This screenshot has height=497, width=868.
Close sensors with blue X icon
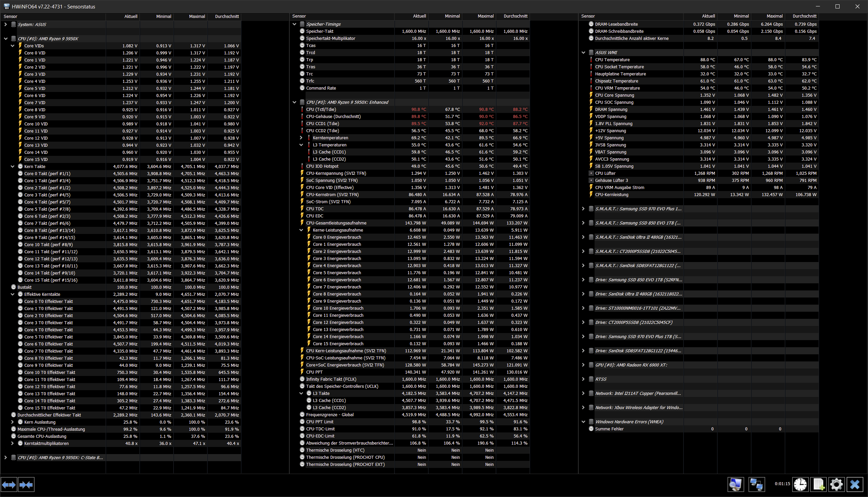point(854,484)
